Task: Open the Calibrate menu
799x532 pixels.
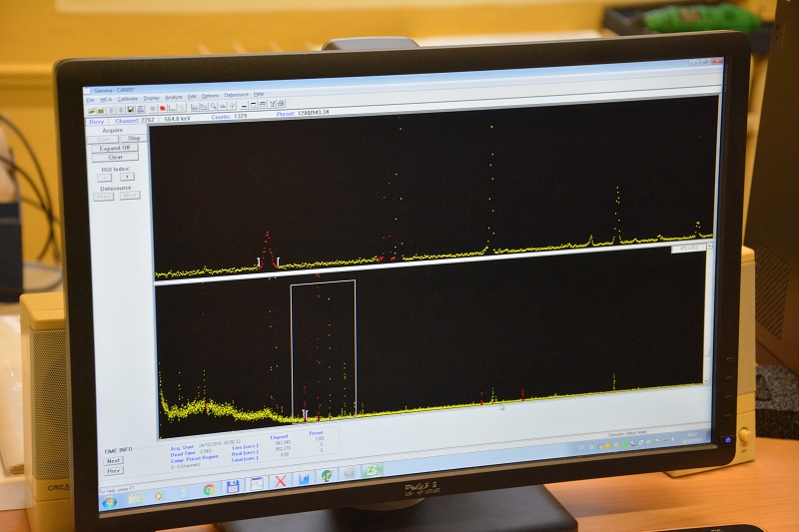Action: click(128, 99)
